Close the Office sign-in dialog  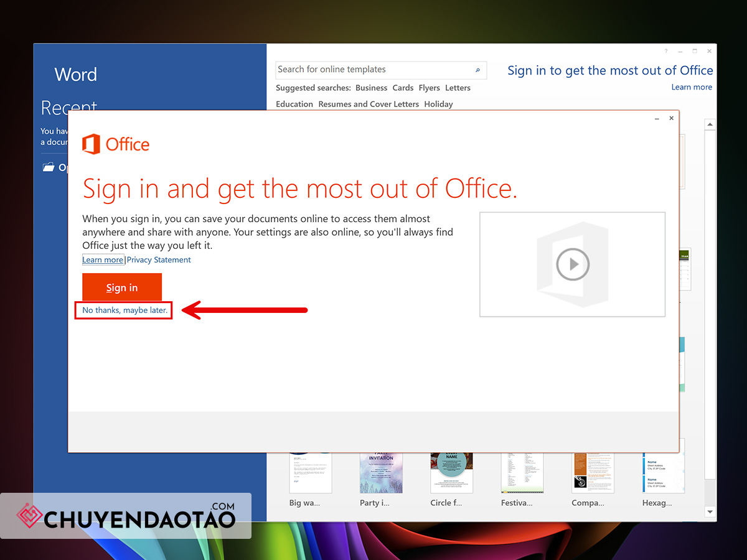671,118
